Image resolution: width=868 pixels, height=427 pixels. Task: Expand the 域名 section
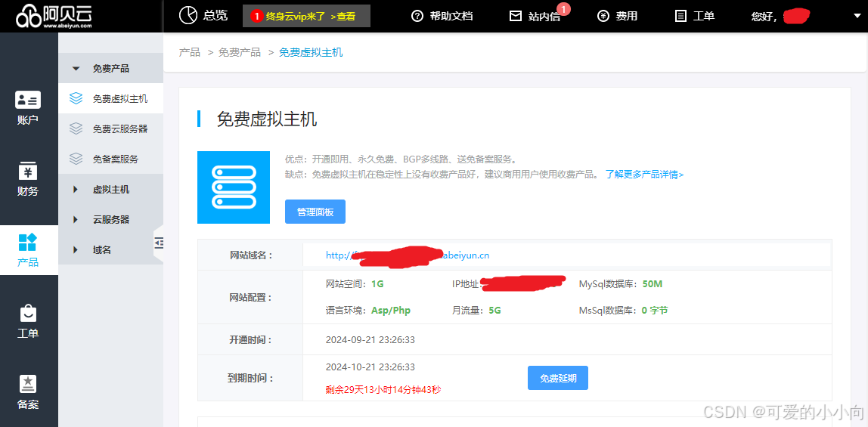110,249
